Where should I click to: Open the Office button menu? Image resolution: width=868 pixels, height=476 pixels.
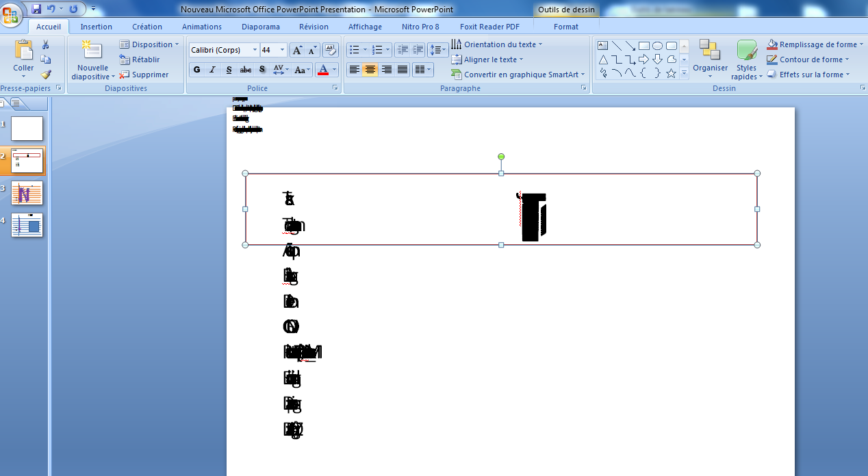[10, 13]
